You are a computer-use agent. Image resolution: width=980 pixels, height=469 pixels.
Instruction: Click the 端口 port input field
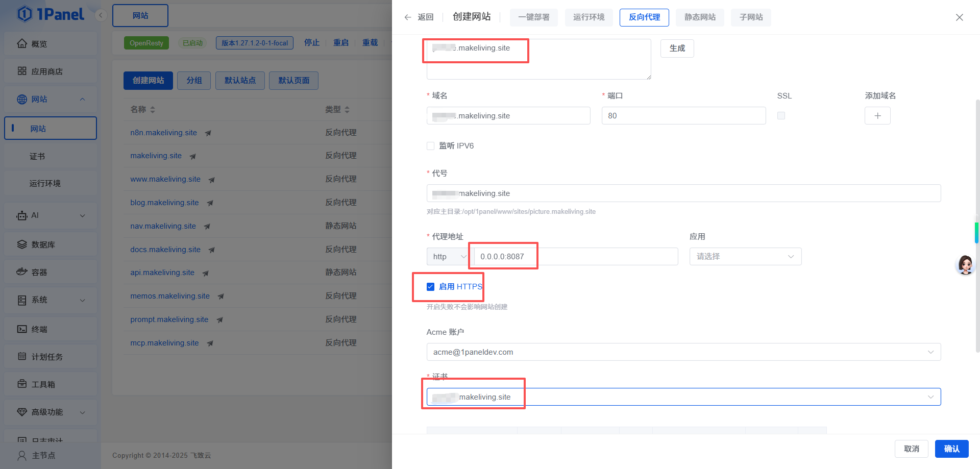[x=683, y=116]
